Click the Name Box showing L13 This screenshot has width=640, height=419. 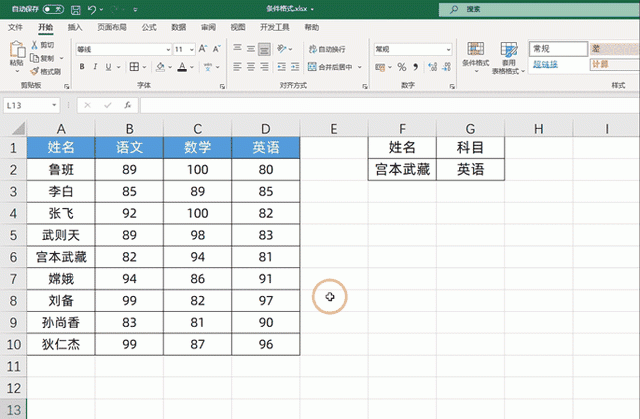point(31,106)
